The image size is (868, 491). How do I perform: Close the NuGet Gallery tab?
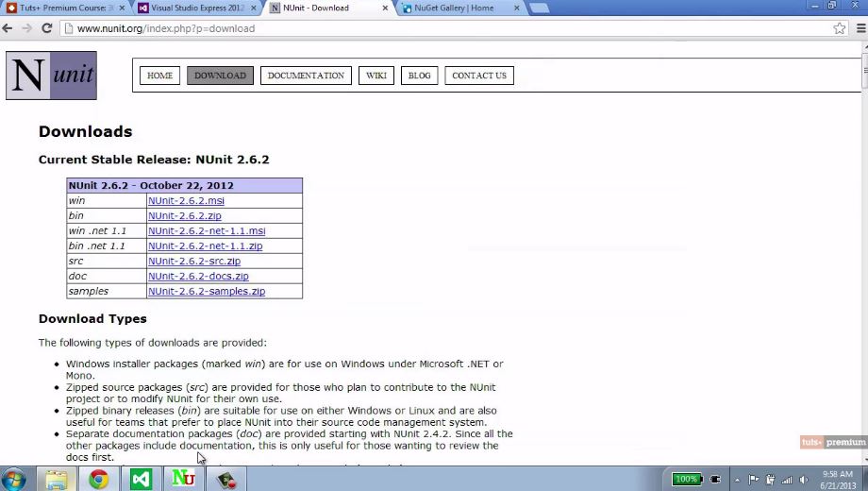coord(516,8)
